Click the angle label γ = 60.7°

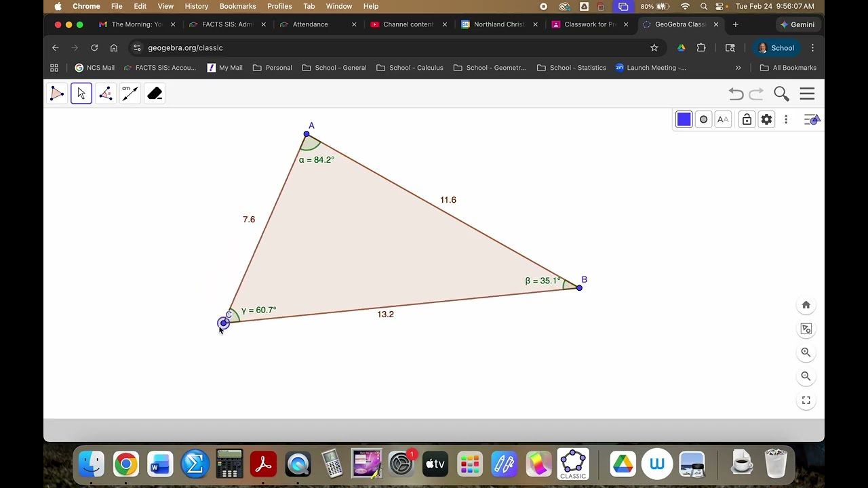click(x=258, y=310)
